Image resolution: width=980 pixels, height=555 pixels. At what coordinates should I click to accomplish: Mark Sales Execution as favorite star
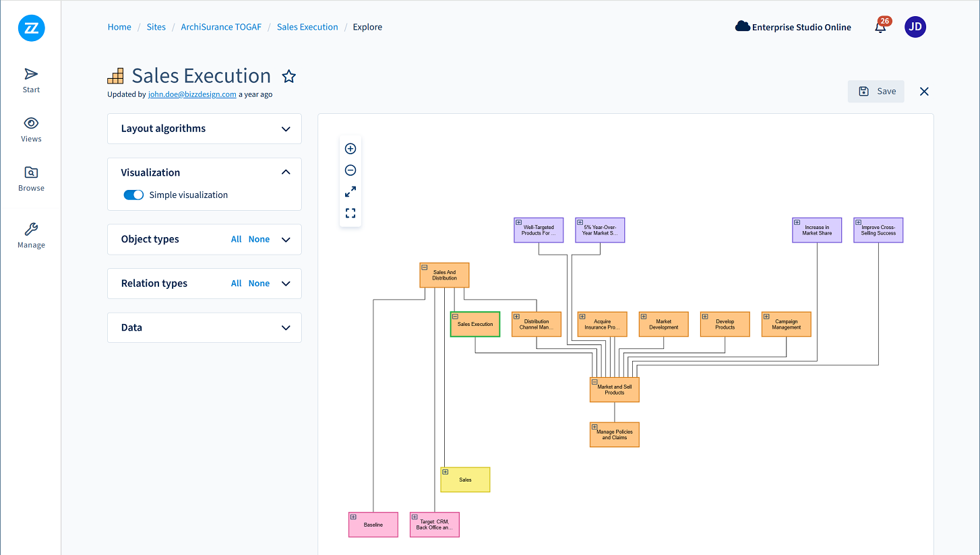tap(289, 76)
